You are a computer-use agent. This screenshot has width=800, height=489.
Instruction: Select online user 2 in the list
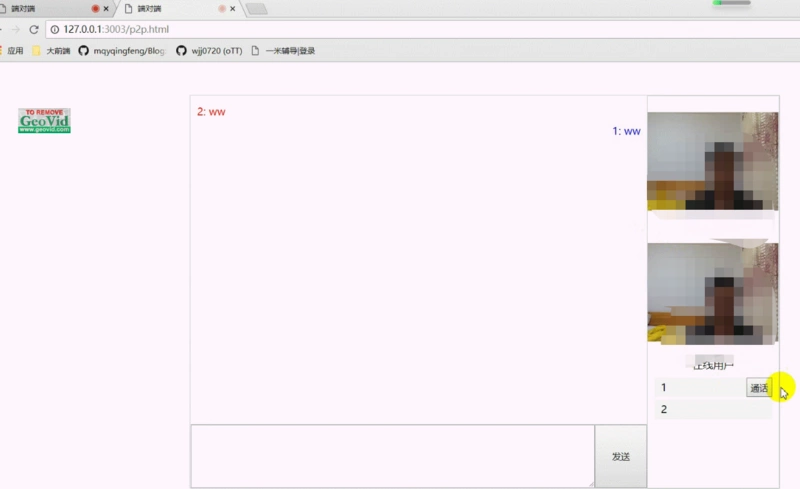713,409
